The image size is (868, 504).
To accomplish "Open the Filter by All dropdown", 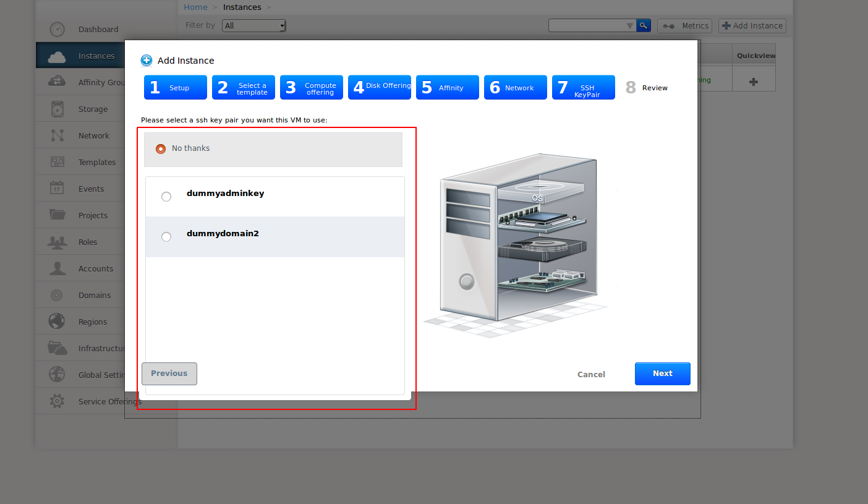I will tap(254, 25).
